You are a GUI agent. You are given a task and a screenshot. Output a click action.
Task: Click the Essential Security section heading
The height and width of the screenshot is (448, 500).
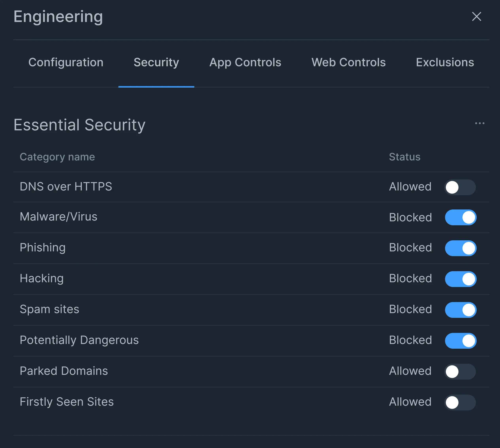[x=79, y=125]
